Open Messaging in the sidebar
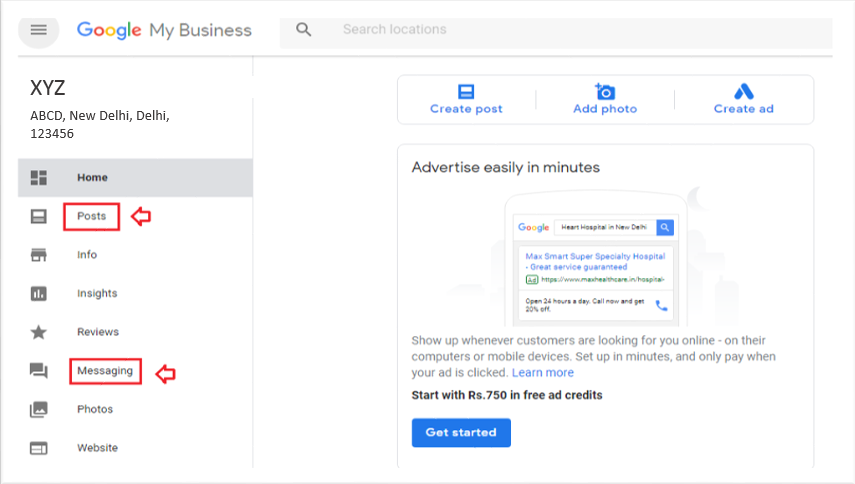 [105, 371]
